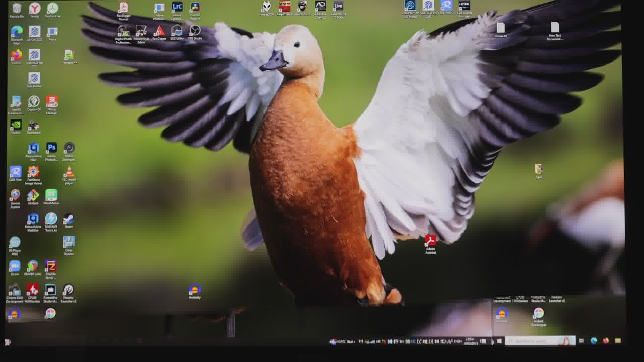Open the Recycle Bin

point(16,9)
